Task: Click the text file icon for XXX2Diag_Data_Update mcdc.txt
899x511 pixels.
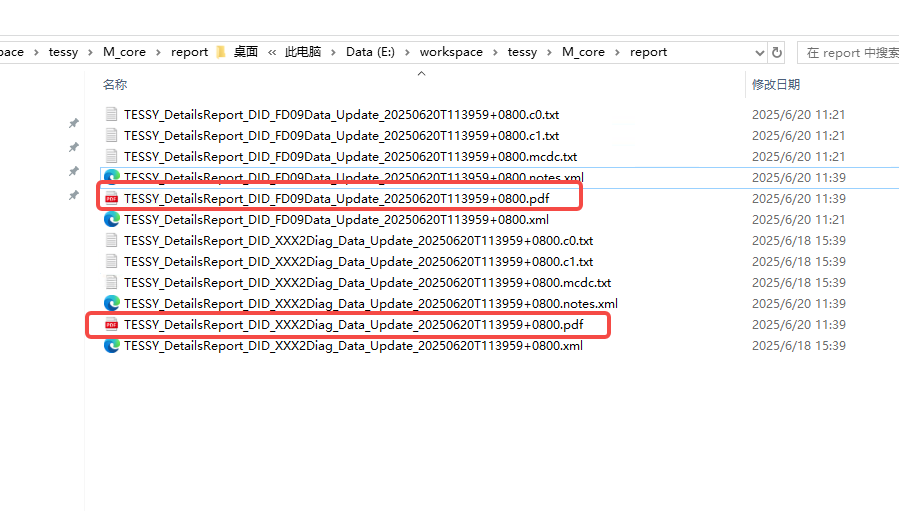Action: [x=111, y=282]
